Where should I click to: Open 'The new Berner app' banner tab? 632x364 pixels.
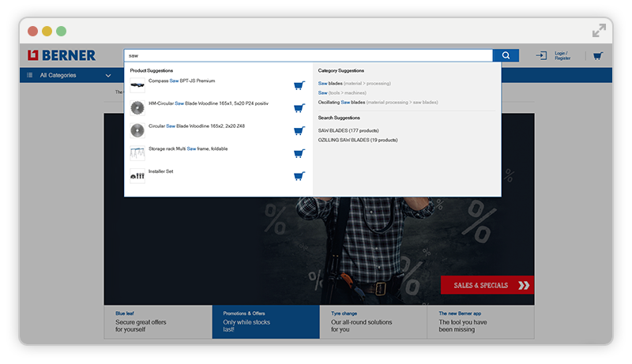(481, 321)
